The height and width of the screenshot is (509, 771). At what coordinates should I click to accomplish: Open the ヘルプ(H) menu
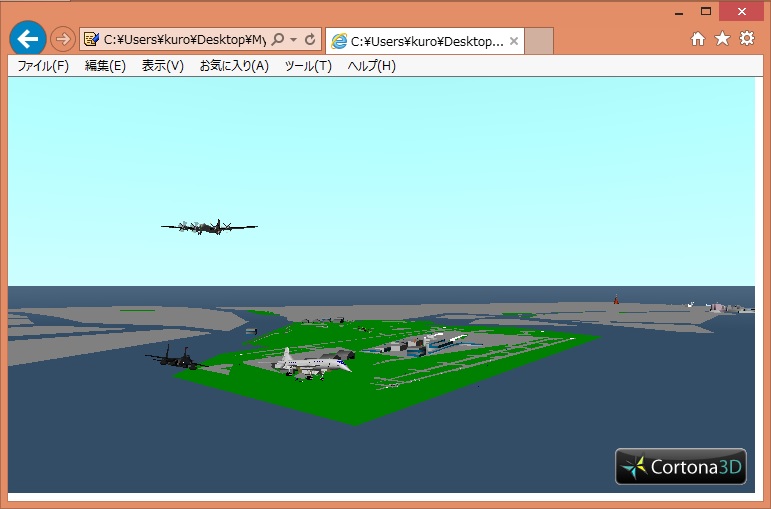point(371,66)
